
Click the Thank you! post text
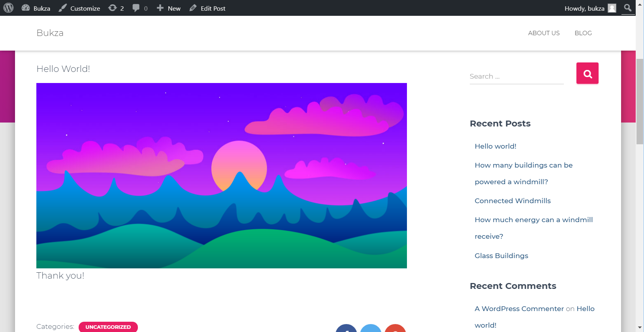pyautogui.click(x=60, y=276)
